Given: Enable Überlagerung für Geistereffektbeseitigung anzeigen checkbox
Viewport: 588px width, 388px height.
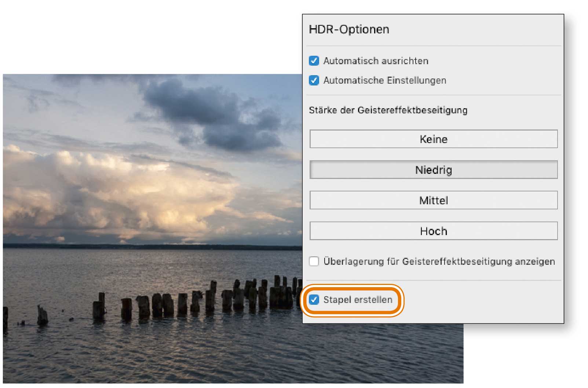Looking at the screenshot, I should pyautogui.click(x=314, y=261).
